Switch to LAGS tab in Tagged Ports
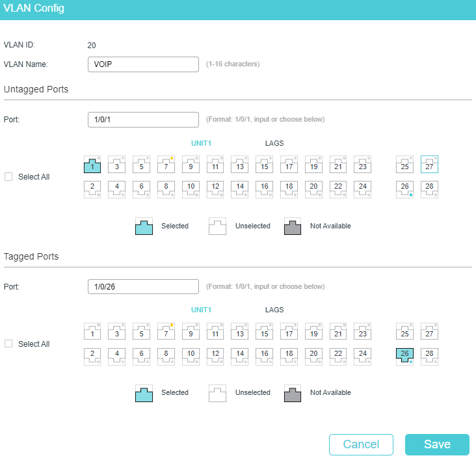Image resolution: width=476 pixels, height=460 pixels. click(x=274, y=310)
